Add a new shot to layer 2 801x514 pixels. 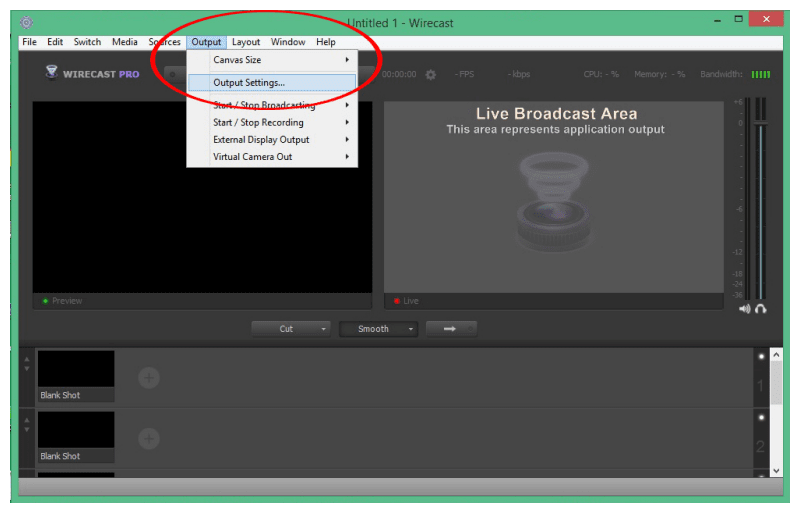pos(149,439)
